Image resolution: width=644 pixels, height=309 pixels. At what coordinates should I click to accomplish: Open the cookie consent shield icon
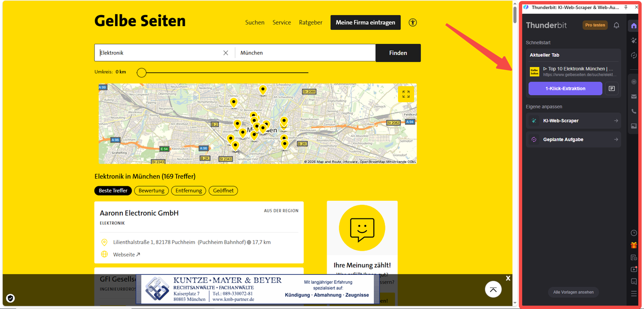11,298
